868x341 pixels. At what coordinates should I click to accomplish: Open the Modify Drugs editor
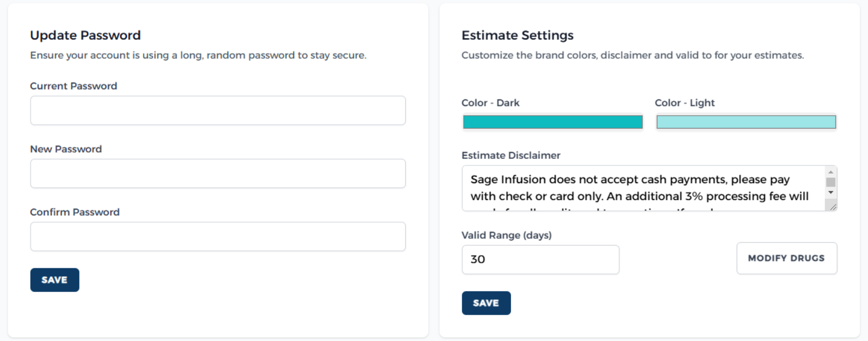pos(787,258)
